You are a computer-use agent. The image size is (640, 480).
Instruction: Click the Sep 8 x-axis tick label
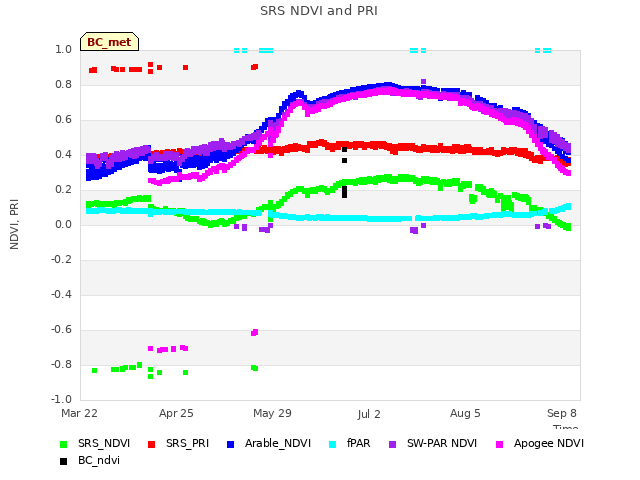(562, 413)
